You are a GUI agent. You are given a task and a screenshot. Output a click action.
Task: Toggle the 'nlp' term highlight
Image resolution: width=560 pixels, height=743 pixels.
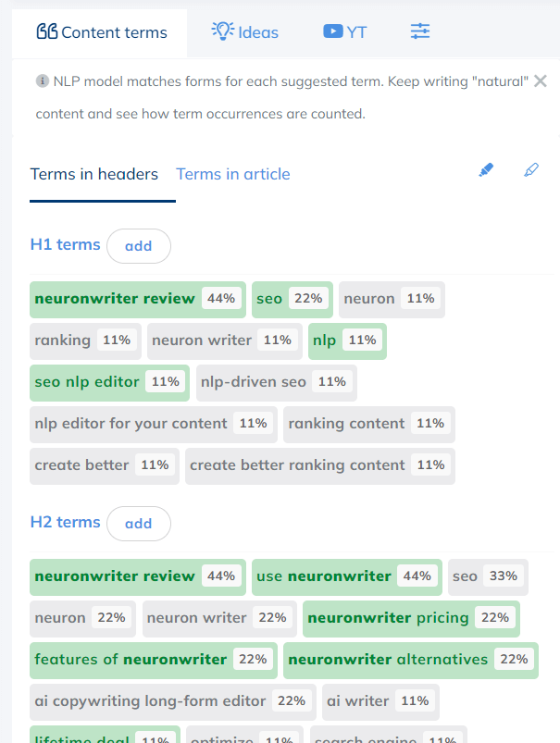click(x=346, y=340)
